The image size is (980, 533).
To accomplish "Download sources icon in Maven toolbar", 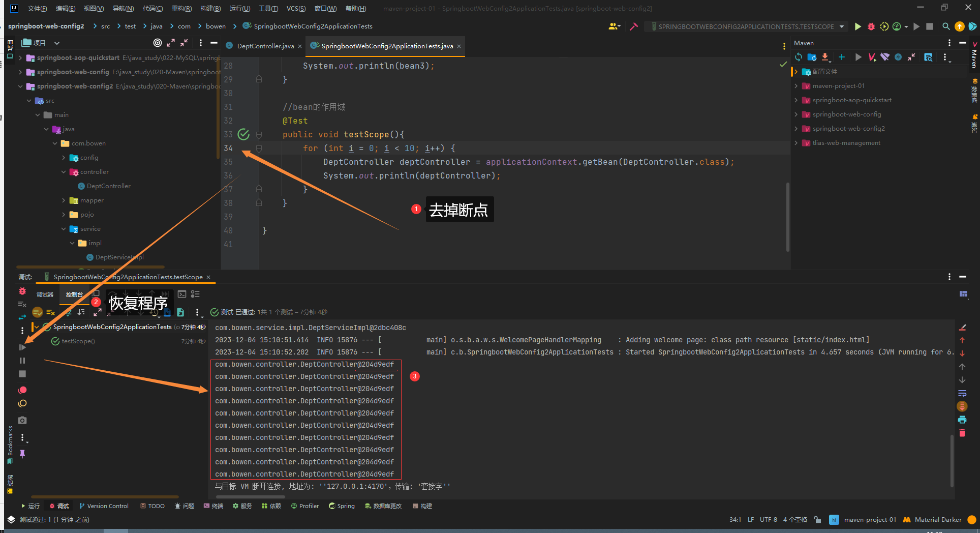I will coord(825,57).
